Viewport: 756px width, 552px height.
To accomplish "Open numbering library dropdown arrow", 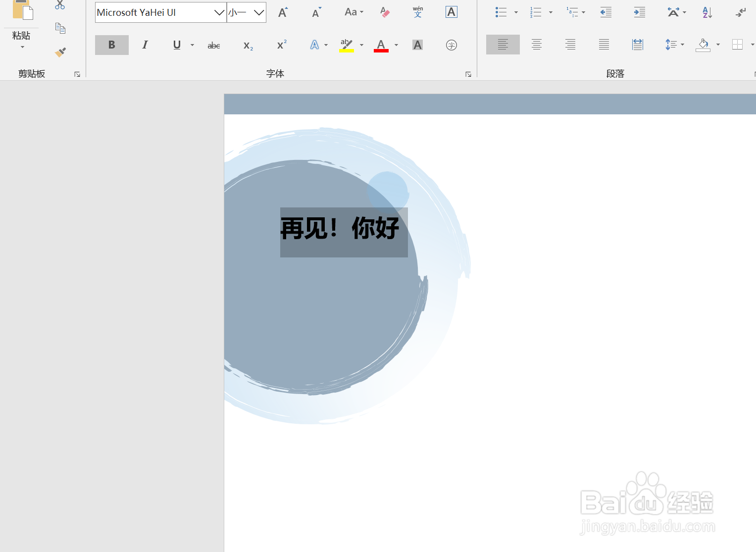I will tap(551, 12).
